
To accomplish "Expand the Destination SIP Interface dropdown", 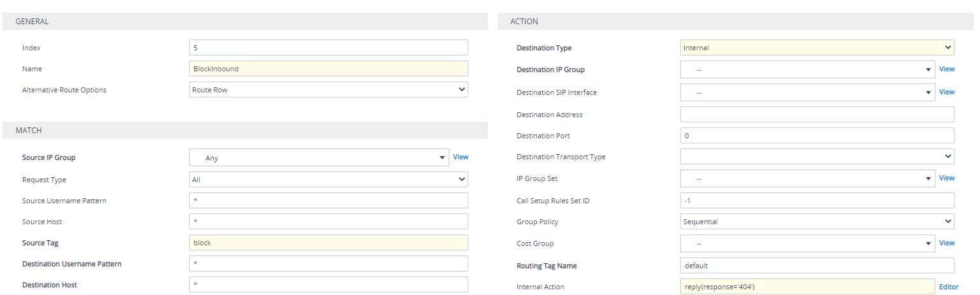I will 808,92.
